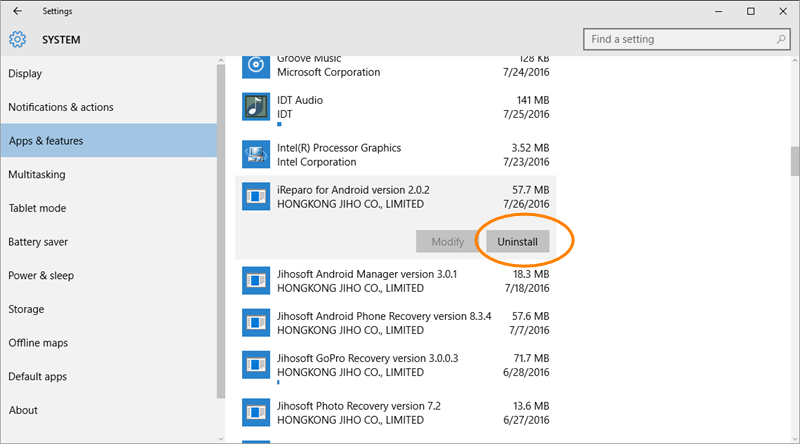Uninstall iReparo for Android
Screen dimensions: 800x444
(x=517, y=241)
